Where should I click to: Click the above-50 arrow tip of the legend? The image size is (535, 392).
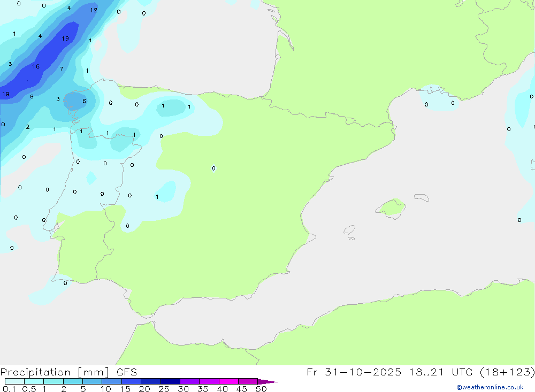[268, 382]
